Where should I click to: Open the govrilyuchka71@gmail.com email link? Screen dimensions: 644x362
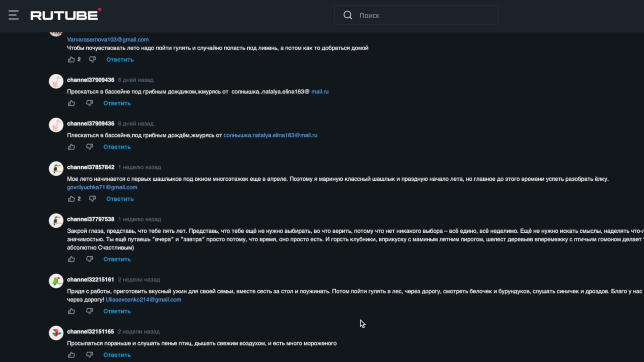102,187
